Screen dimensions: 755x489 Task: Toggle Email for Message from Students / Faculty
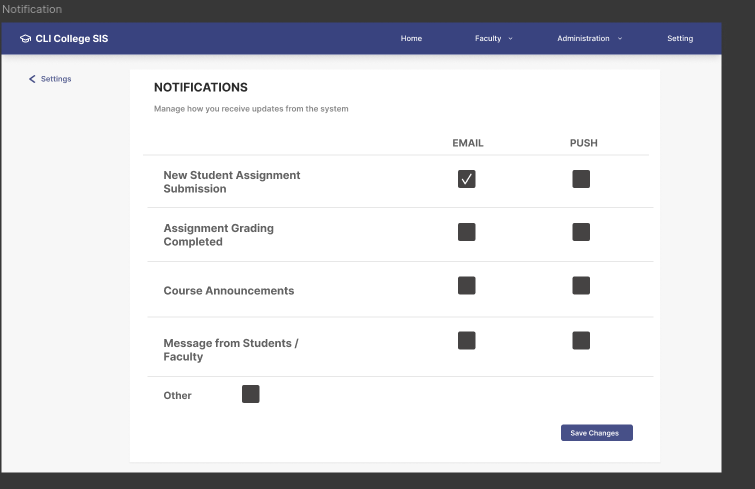point(466,340)
